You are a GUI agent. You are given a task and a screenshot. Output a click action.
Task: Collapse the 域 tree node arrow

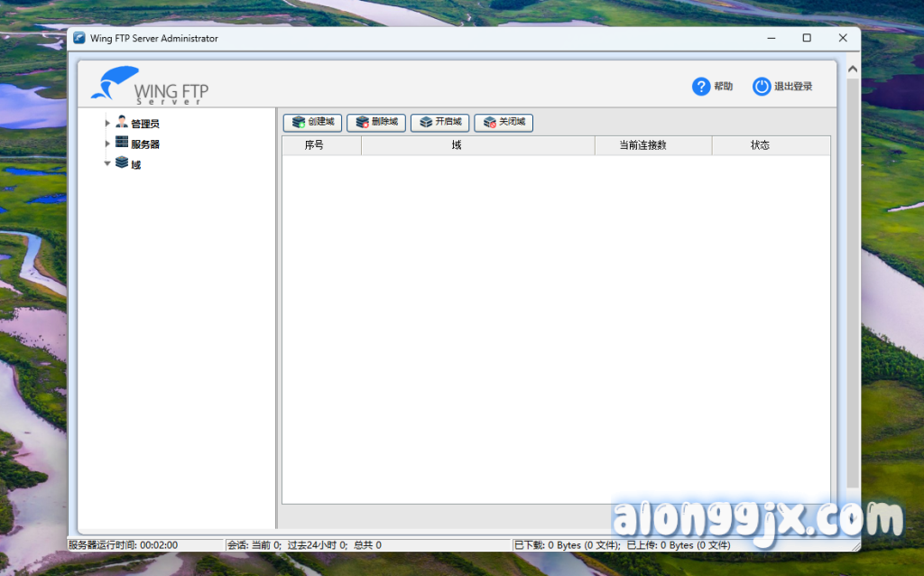tap(107, 164)
